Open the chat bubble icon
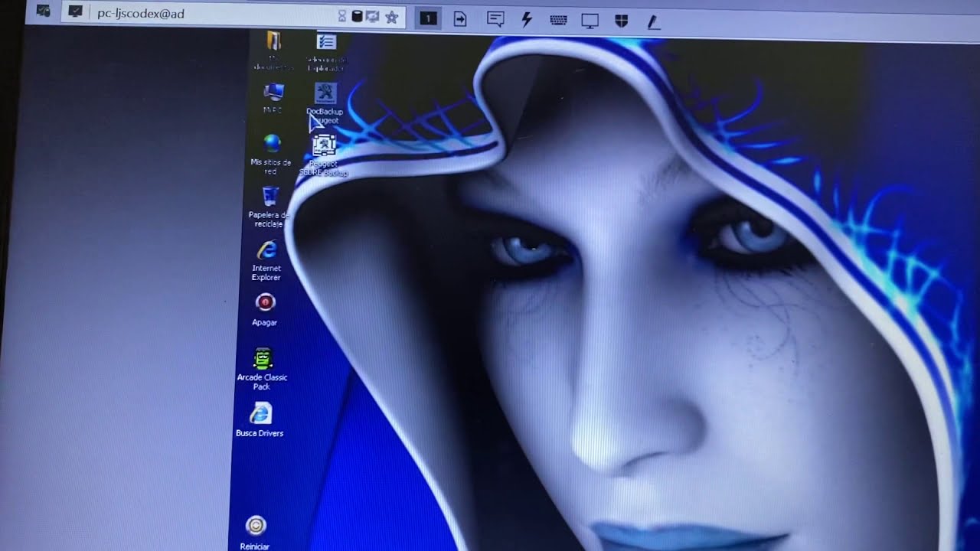The height and width of the screenshot is (551, 980). 495,20
